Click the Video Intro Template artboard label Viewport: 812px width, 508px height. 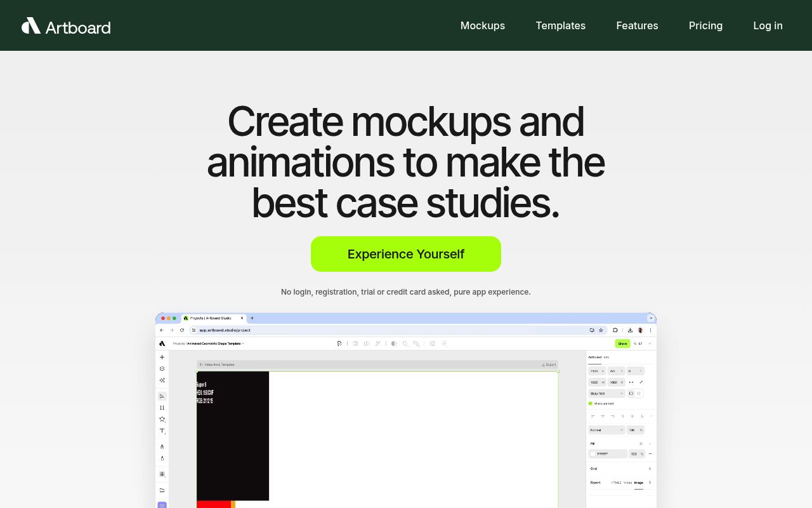[219, 364]
